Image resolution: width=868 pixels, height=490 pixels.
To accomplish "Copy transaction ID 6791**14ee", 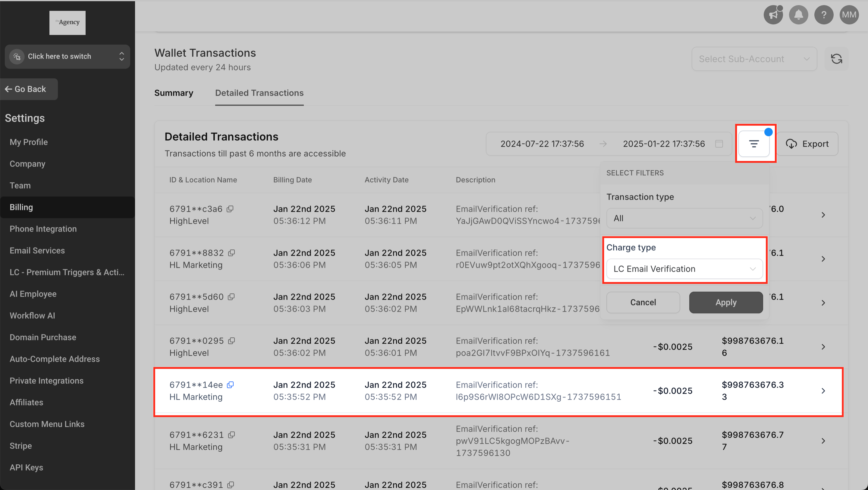I will click(231, 385).
